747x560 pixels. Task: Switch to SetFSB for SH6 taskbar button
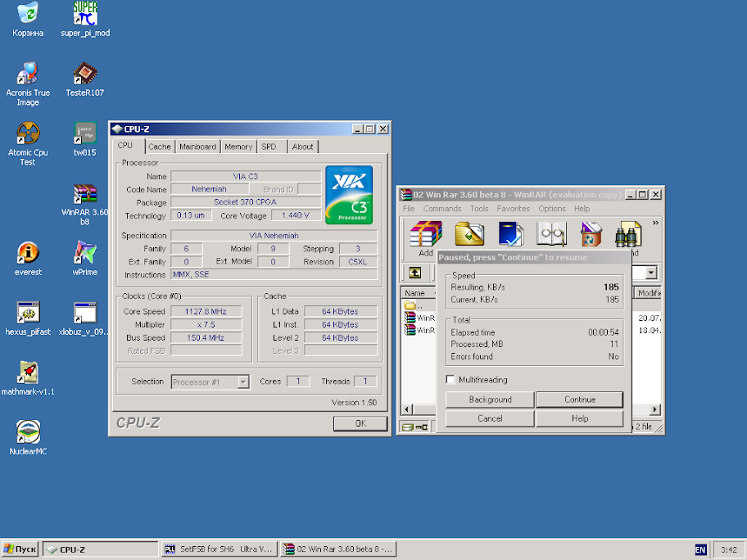pyautogui.click(x=220, y=549)
